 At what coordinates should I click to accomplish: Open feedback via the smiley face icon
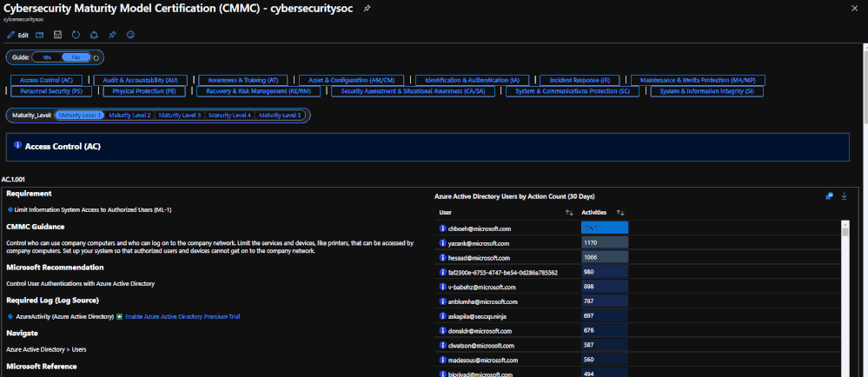click(x=130, y=35)
